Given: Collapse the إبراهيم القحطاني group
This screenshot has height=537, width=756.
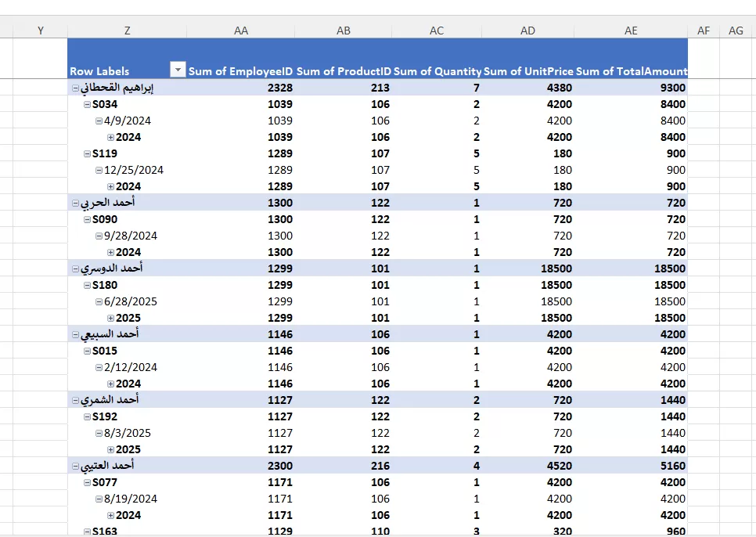Looking at the screenshot, I should tap(75, 88).
